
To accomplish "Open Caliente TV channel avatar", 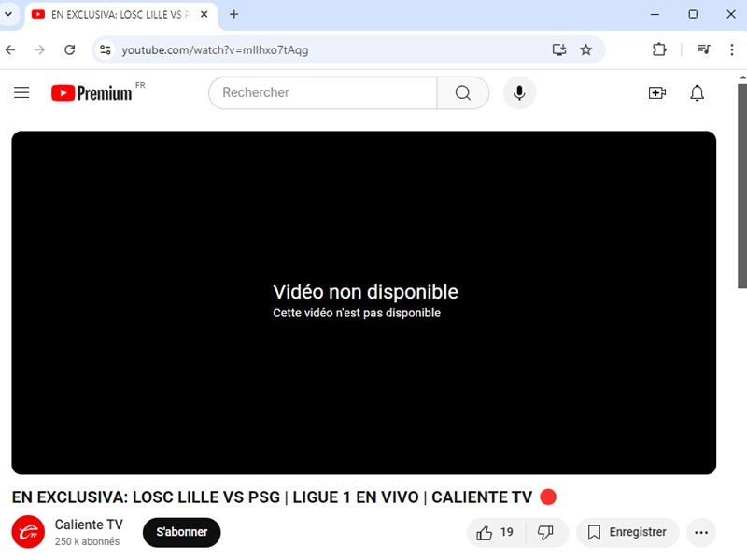I will point(28,531).
